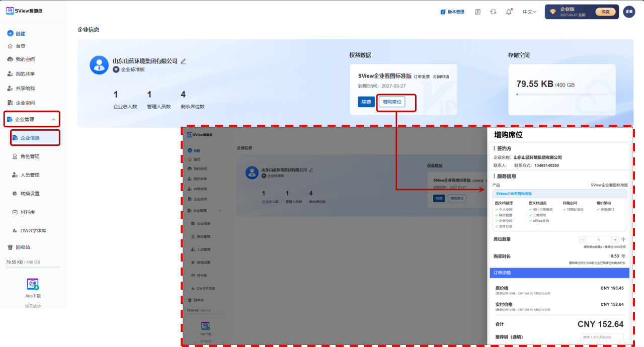
Task: Click the 订单详情 blue header bar
Action: coord(559,273)
